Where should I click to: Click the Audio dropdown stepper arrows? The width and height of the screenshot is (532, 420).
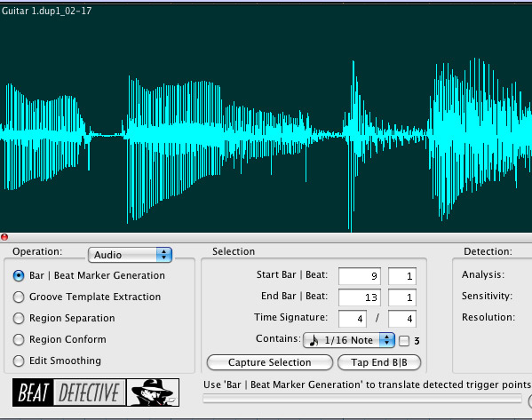coord(164,255)
